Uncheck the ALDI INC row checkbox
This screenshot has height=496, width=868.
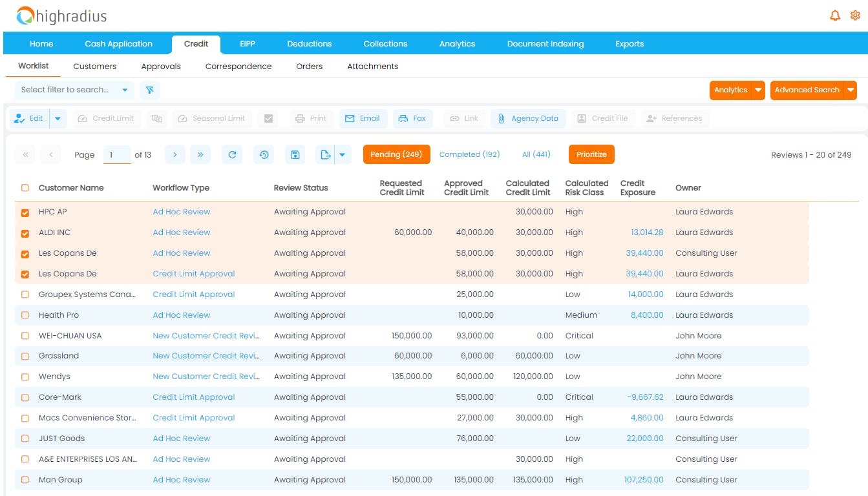(x=25, y=233)
